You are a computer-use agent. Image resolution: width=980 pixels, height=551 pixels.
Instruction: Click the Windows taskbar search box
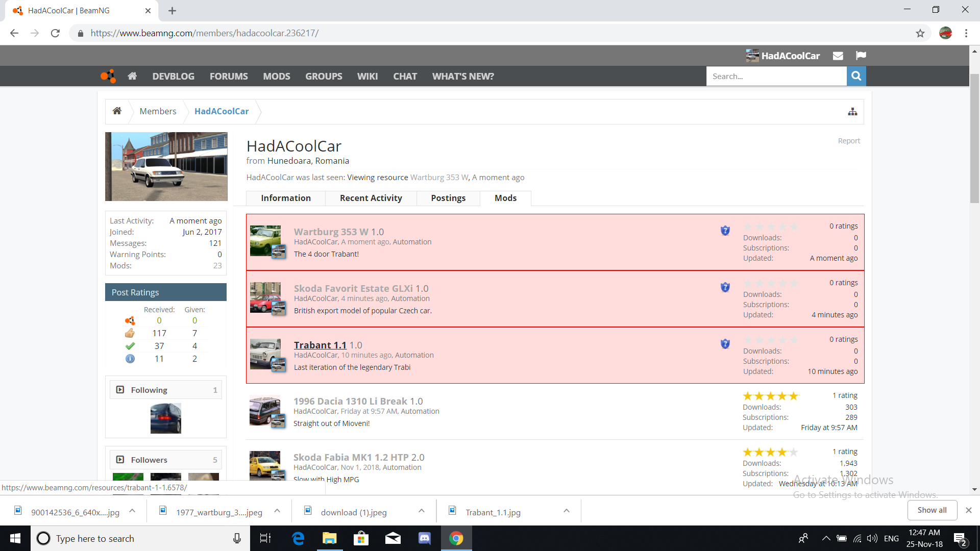click(140, 538)
